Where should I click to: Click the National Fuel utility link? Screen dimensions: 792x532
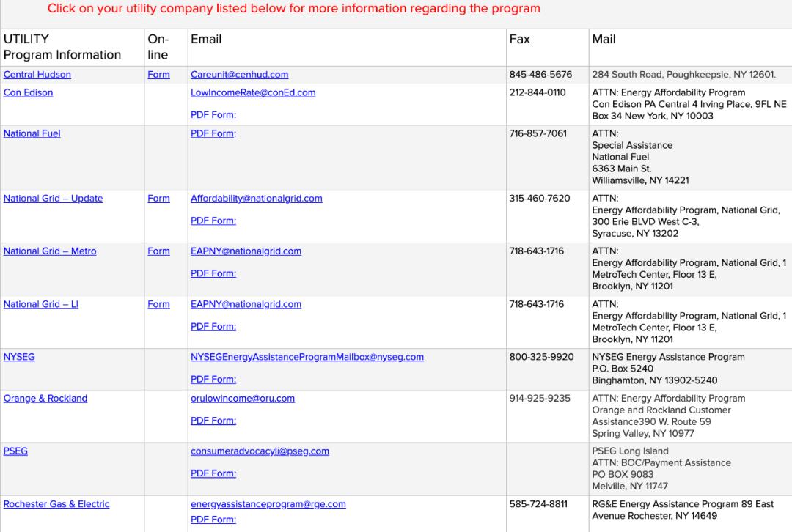pyautogui.click(x=32, y=134)
